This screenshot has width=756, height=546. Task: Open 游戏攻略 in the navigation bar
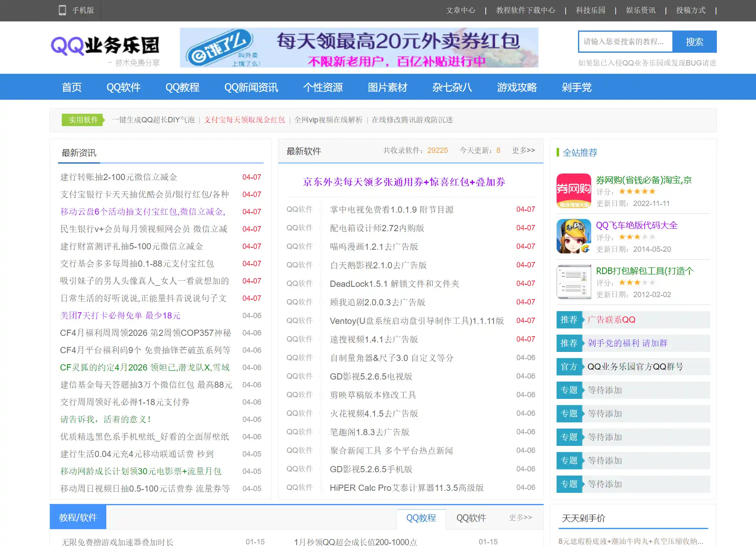517,87
